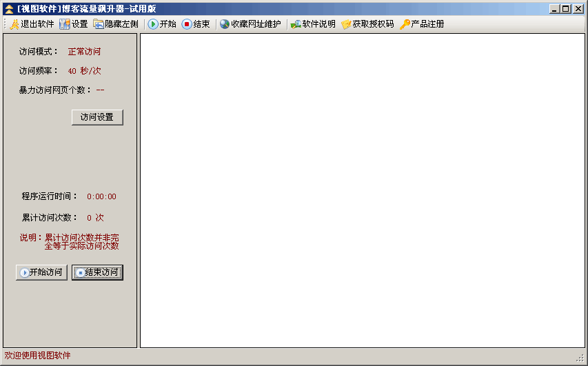
Task: Click 隐藏左侧 to hide the left panel
Action: click(x=116, y=24)
